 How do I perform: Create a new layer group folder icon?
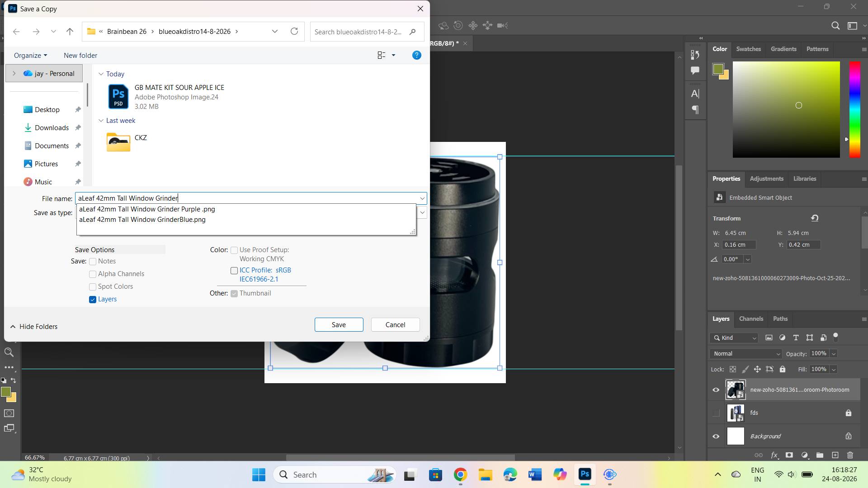[x=820, y=455]
